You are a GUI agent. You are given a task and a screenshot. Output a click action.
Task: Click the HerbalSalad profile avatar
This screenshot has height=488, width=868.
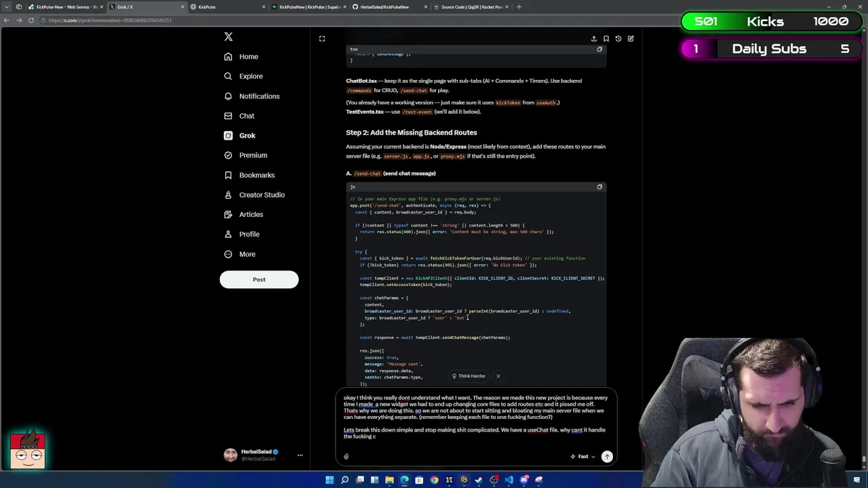pyautogui.click(x=231, y=455)
